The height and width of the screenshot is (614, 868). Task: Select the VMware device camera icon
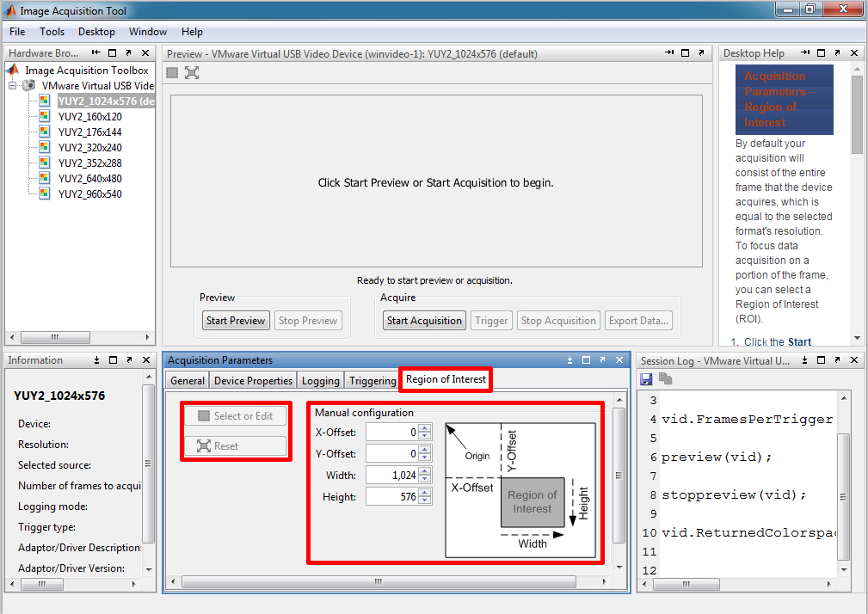click(x=29, y=85)
